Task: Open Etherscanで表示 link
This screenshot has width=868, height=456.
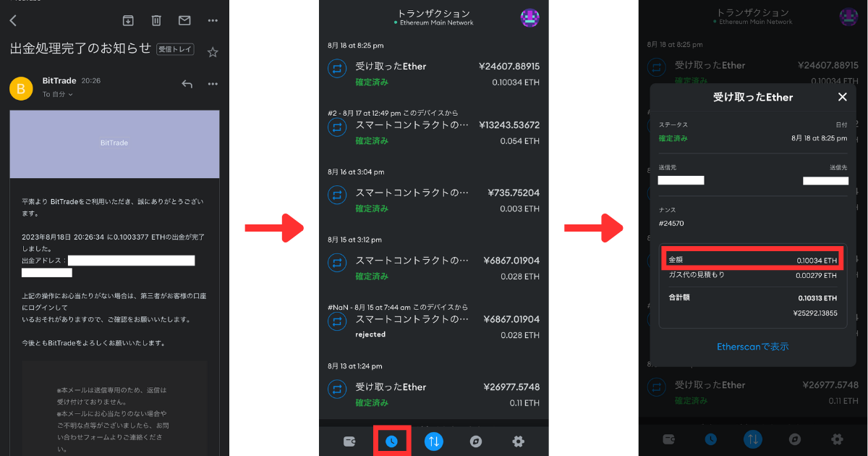Action: [752, 347]
